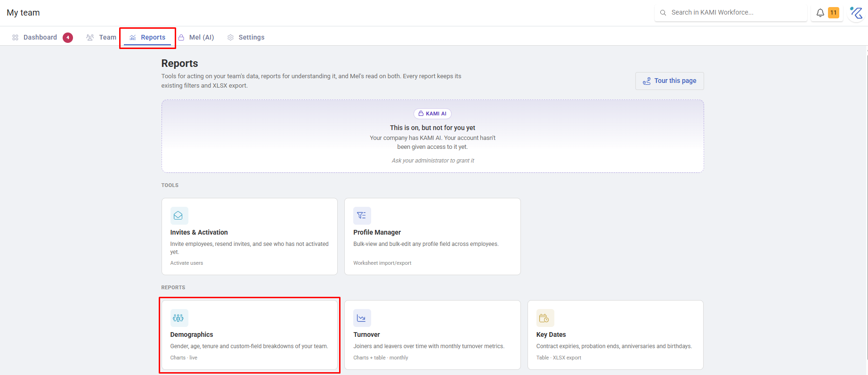Click the red 4 badge on Dashboard
Screen dimensions: 868x375
pyautogui.click(x=68, y=38)
